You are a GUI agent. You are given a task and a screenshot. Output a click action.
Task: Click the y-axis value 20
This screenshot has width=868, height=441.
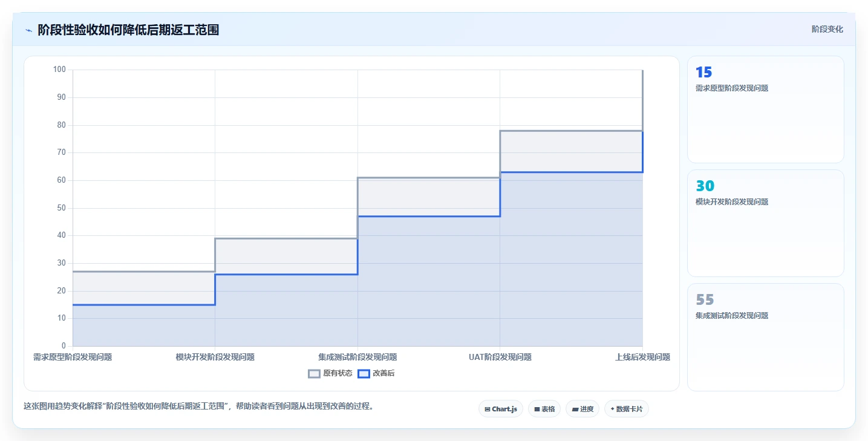coord(61,291)
